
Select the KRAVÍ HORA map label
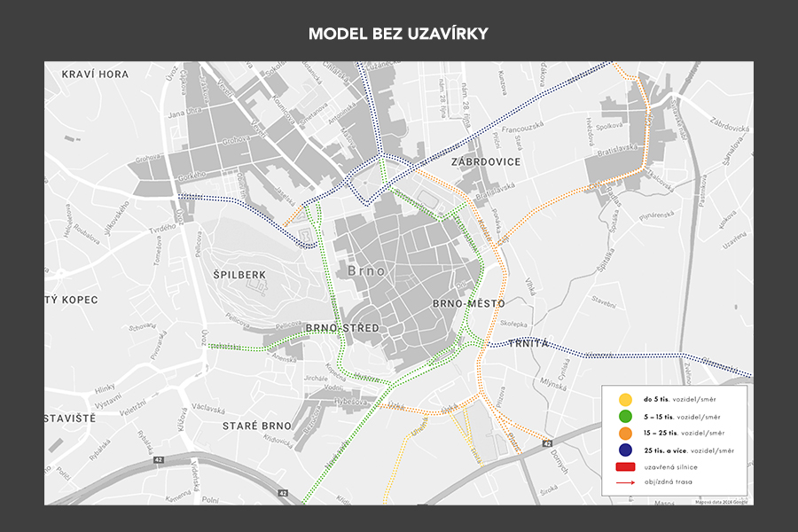95,74
